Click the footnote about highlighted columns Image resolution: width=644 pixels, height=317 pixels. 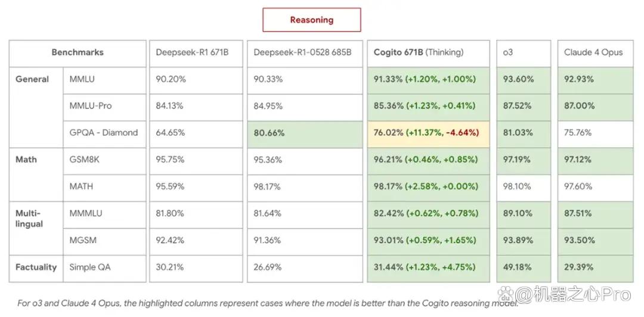click(x=268, y=303)
